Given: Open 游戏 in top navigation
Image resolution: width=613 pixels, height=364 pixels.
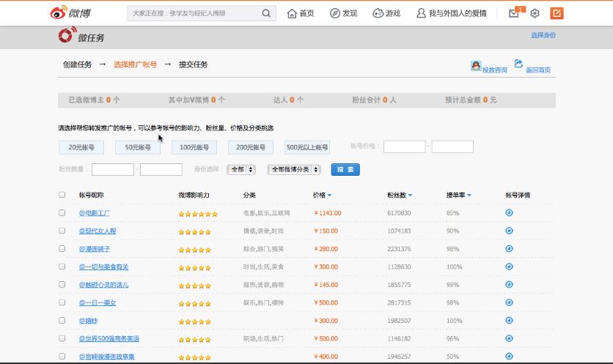Looking at the screenshot, I should [386, 13].
